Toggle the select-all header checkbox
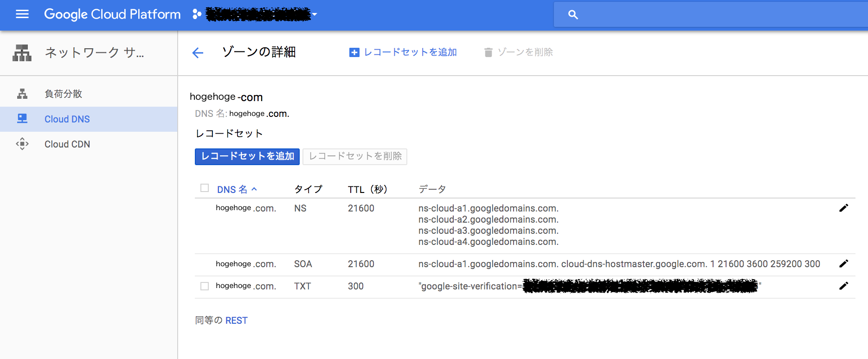This screenshot has height=359, width=868. point(205,188)
